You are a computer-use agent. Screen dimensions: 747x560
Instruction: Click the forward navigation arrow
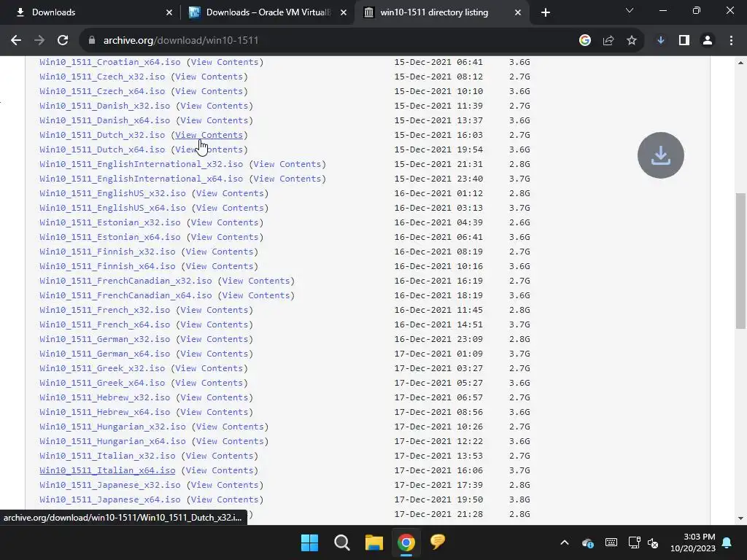pyautogui.click(x=39, y=41)
